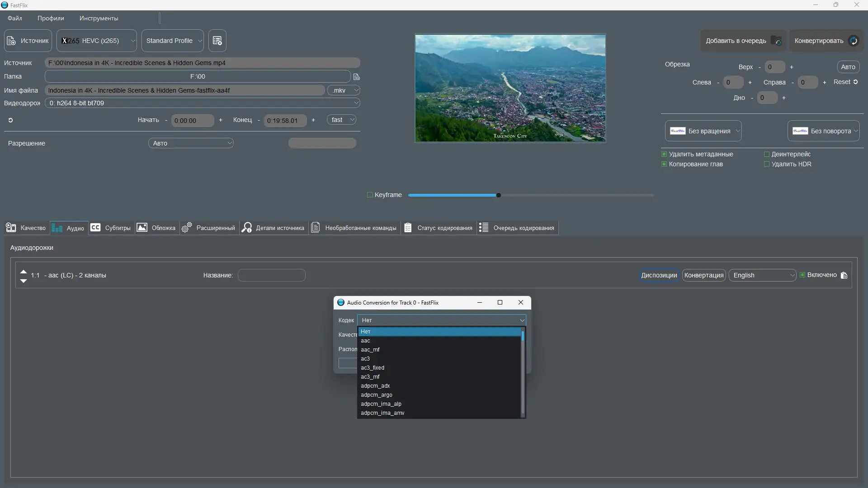Click the move audio track down arrow
This screenshot has width=868, height=488.
tap(24, 281)
